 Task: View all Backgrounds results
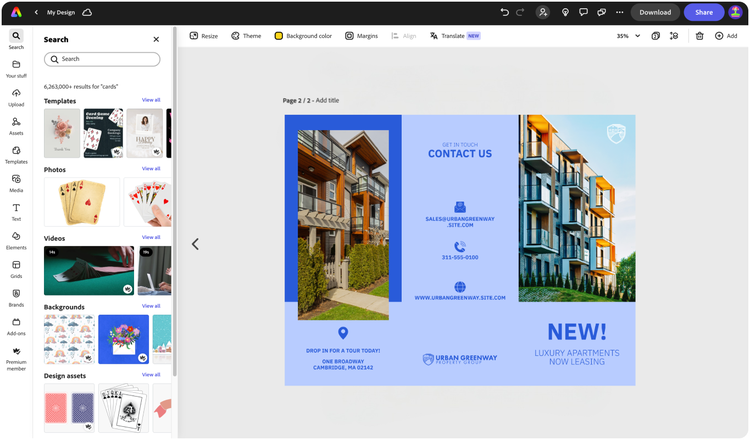[x=151, y=306]
